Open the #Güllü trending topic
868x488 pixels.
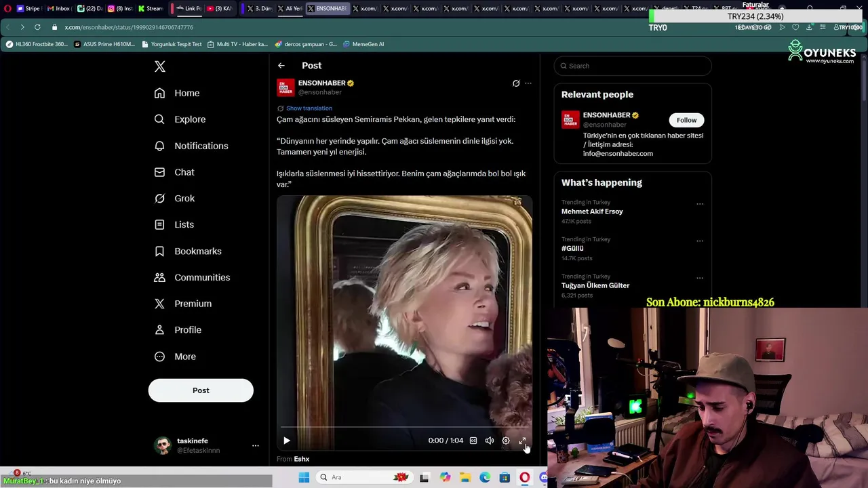pos(572,249)
